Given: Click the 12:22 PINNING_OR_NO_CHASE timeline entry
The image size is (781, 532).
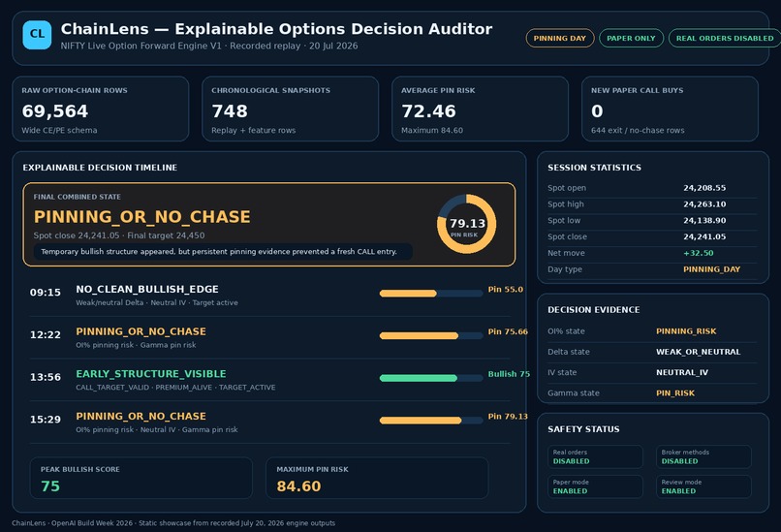Looking at the screenshot, I should 270,337.
